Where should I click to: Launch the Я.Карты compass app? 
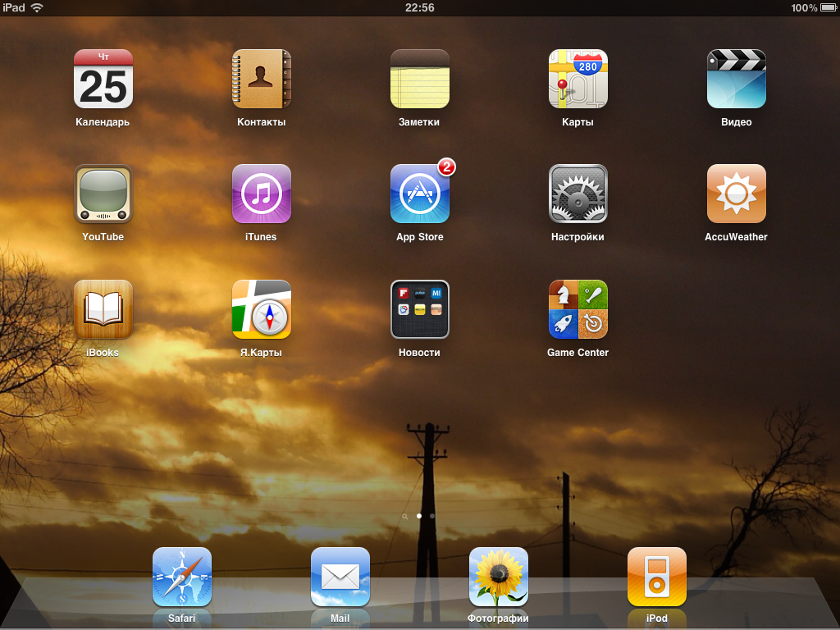click(262, 310)
